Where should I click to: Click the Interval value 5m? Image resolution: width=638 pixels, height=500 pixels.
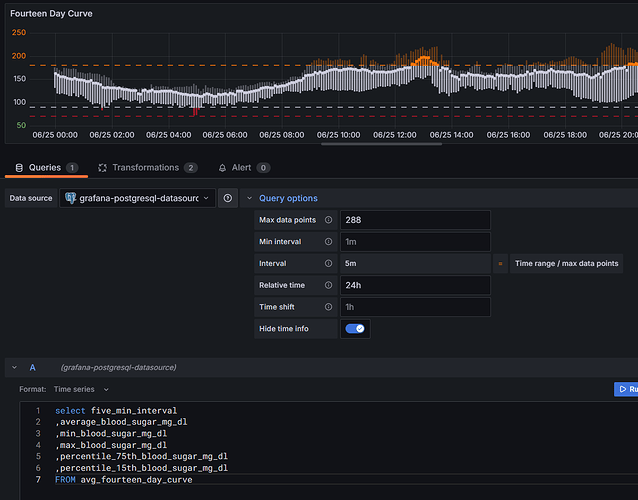pos(350,264)
